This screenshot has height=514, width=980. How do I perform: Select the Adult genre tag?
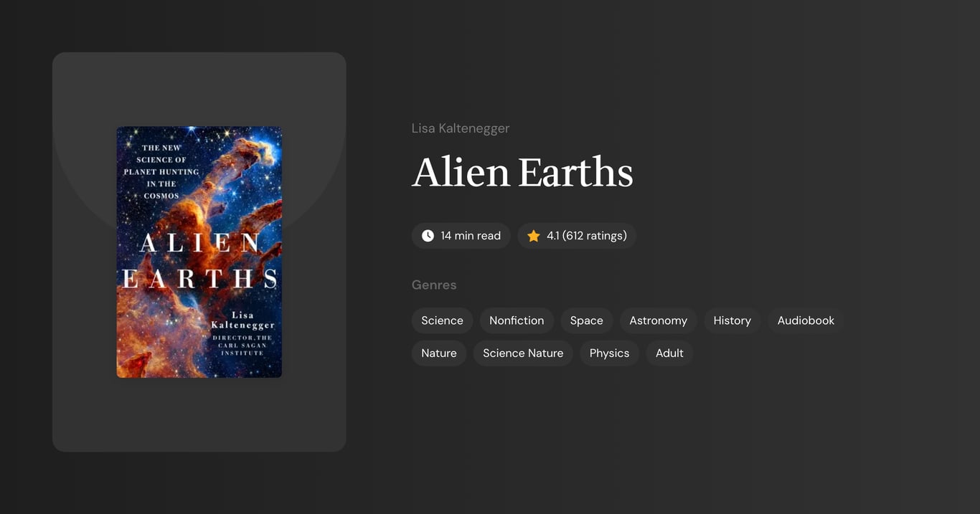[x=669, y=353]
